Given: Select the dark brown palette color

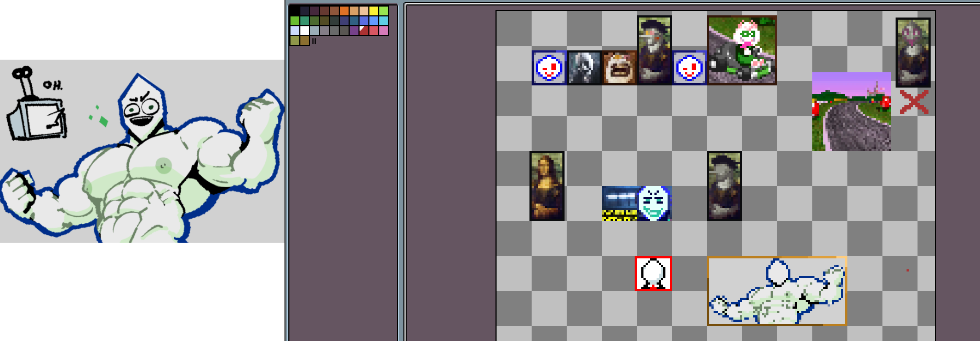Looking at the screenshot, I should pos(324,11).
